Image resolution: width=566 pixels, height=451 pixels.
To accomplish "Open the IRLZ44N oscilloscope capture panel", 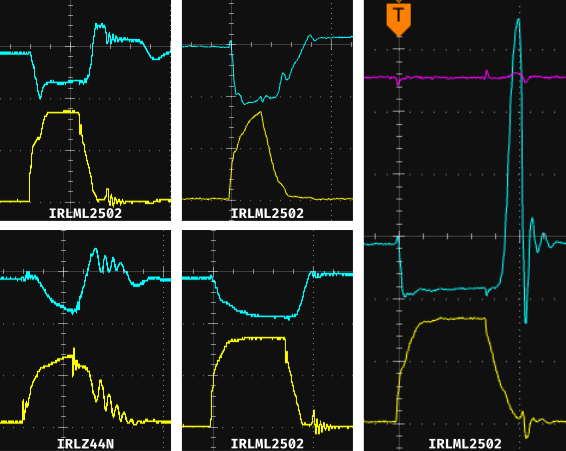I will coord(86,340).
